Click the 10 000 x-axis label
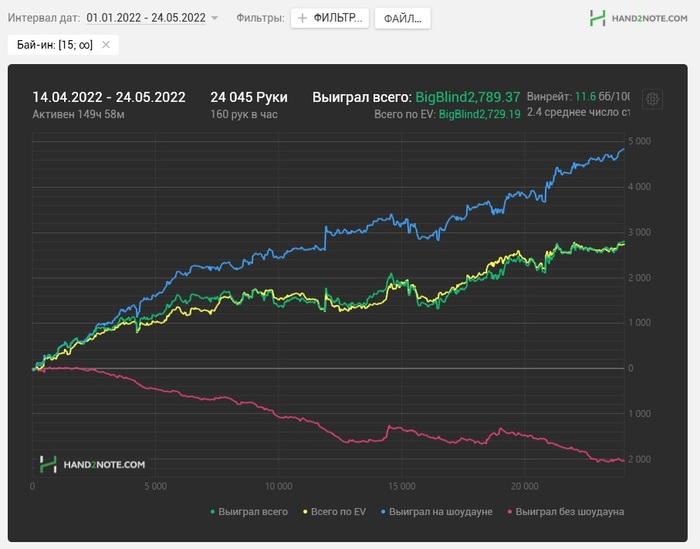This screenshot has width=700, height=549. [x=279, y=486]
